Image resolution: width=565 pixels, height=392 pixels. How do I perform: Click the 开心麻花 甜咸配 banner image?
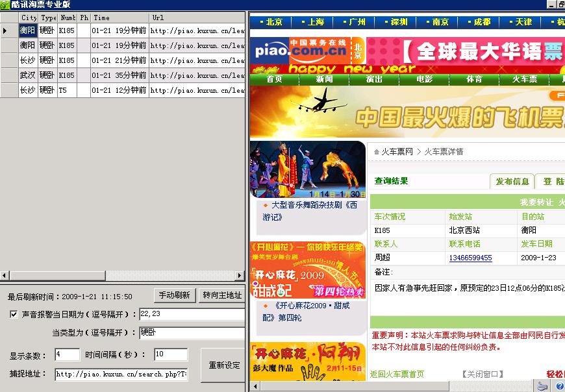(307, 269)
